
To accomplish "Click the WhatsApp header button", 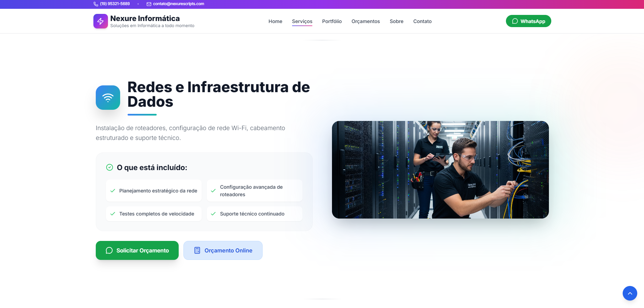I will [x=529, y=21].
